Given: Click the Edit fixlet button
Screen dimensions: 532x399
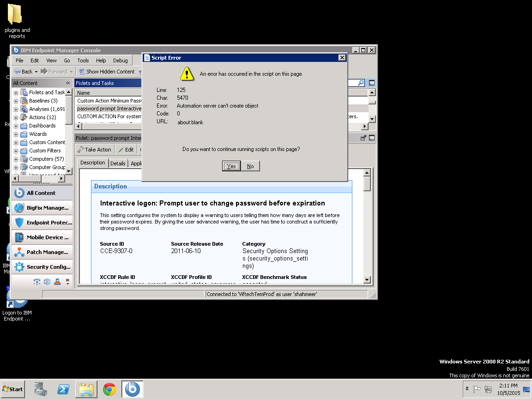Looking at the screenshot, I should tap(126, 150).
